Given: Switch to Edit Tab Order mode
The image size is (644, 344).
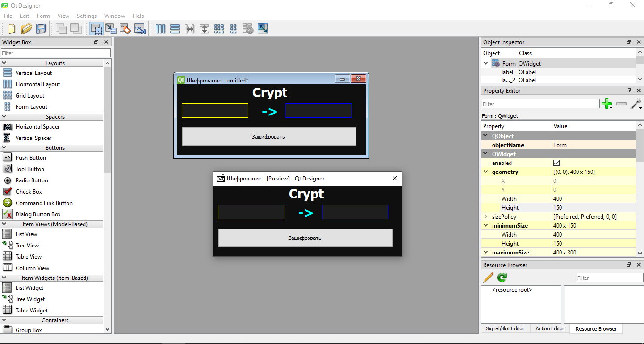Looking at the screenshot, I should click(140, 29).
